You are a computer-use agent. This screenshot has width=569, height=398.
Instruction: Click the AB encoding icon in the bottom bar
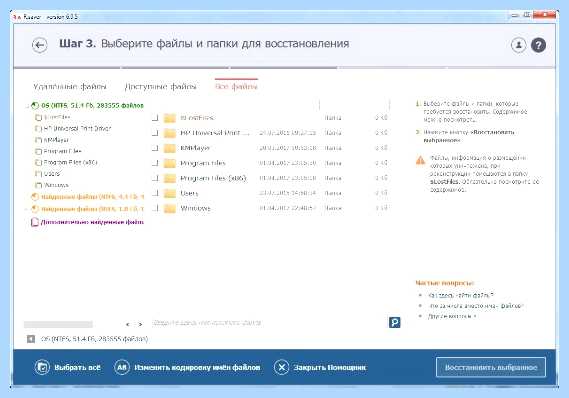click(x=122, y=367)
